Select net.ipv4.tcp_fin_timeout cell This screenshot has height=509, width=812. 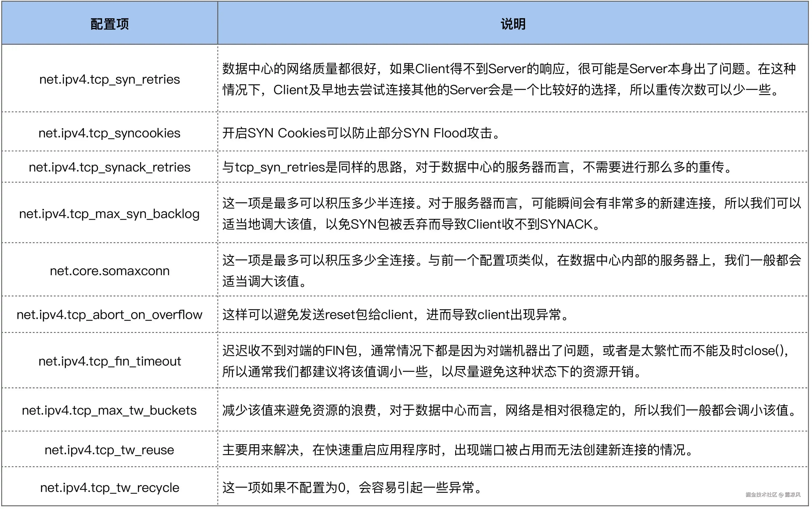pyautogui.click(x=109, y=361)
